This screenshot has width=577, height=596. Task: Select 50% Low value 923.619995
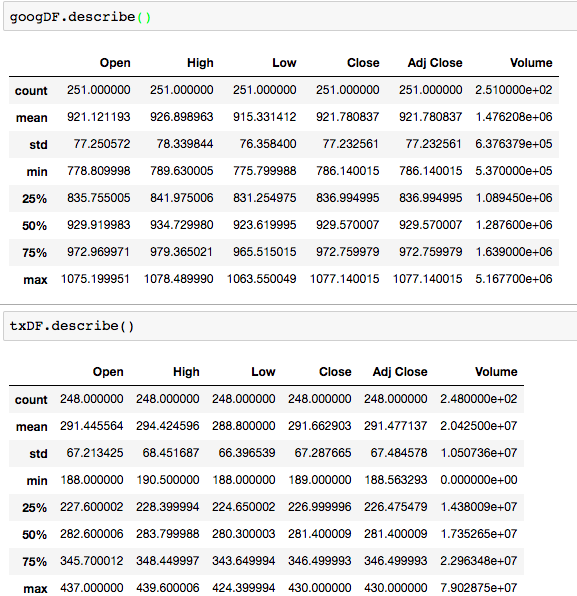point(265,225)
